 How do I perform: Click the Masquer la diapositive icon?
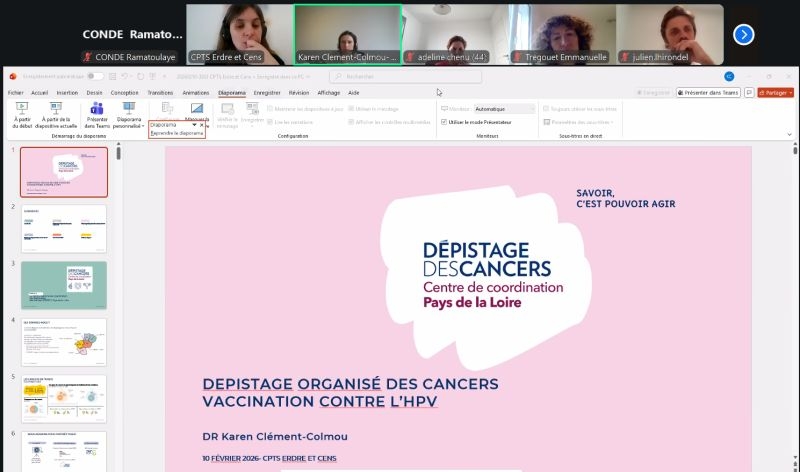(197, 108)
